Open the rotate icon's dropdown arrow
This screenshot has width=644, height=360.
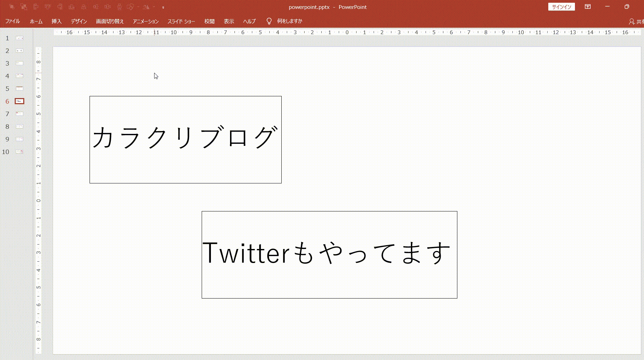154,7
